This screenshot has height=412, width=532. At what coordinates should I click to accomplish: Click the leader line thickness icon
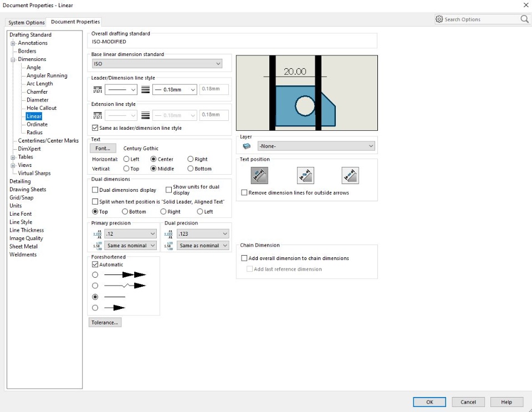(x=146, y=90)
